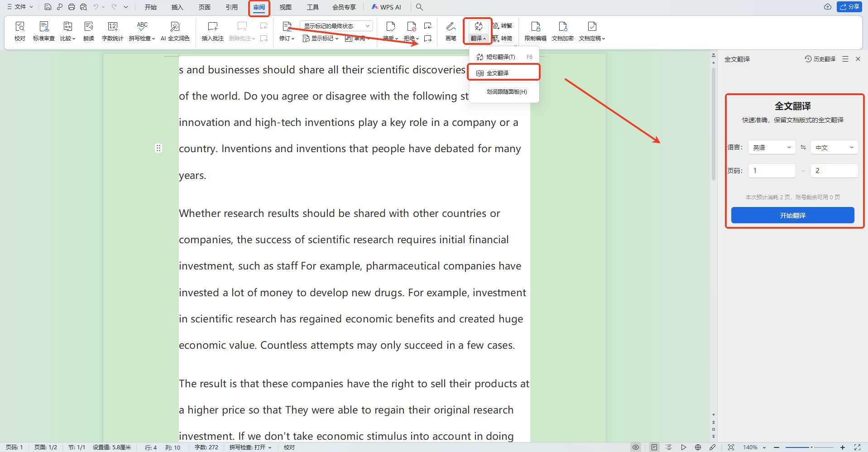The height and width of the screenshot is (452, 868).
Task: Switch to page layout view in status bar
Action: (x=654, y=447)
